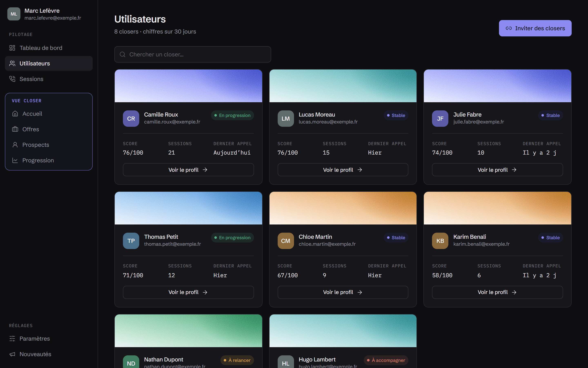
Task: Open Paramètres in Réglages section
Action: click(x=49, y=339)
